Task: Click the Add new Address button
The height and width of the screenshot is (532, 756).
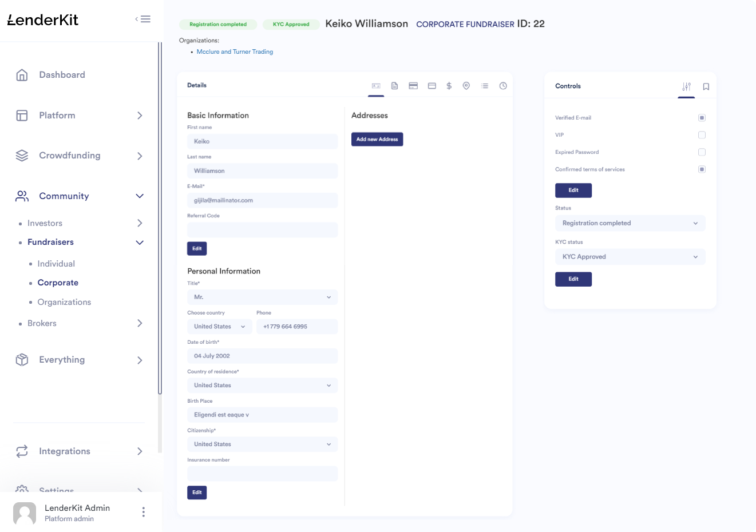Action: [377, 140]
